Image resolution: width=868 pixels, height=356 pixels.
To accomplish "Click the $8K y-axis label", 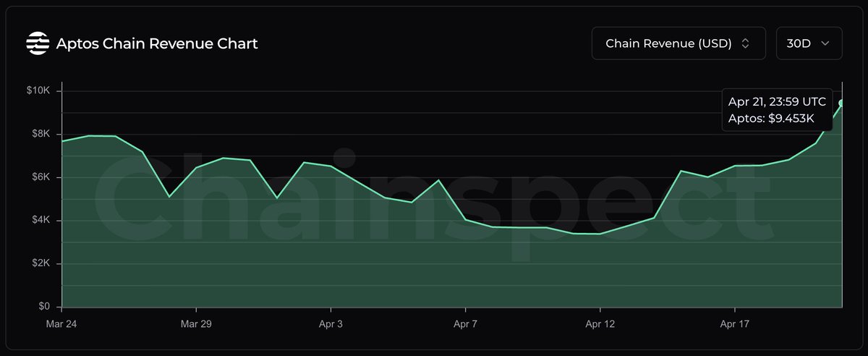I will pos(39,134).
